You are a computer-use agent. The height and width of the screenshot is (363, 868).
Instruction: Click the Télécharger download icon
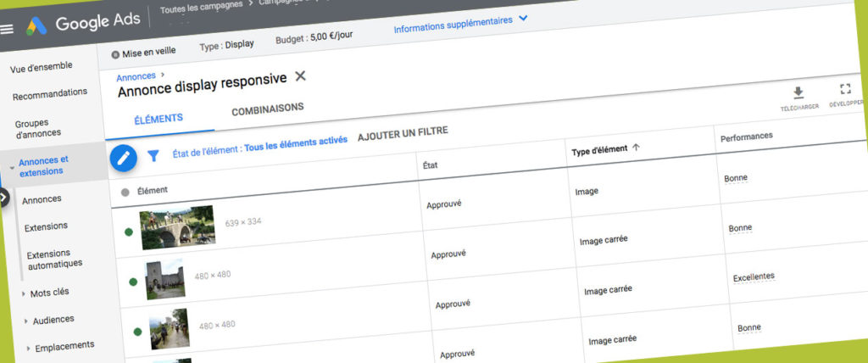pyautogui.click(x=798, y=92)
